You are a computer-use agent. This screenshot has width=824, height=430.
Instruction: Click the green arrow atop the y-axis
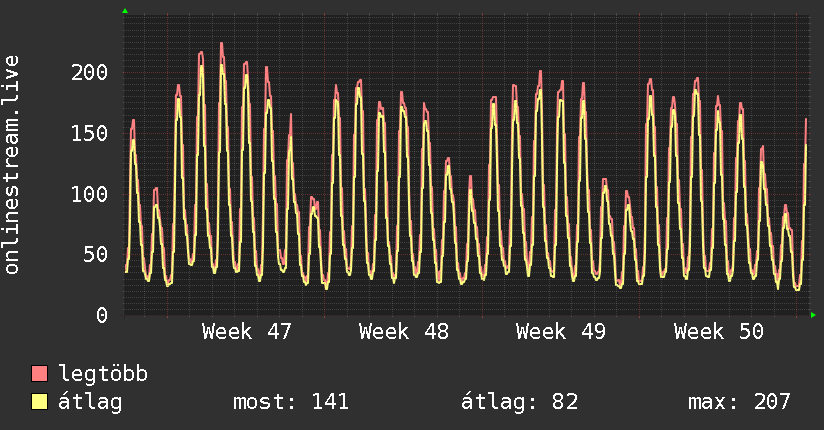pyautogui.click(x=125, y=11)
